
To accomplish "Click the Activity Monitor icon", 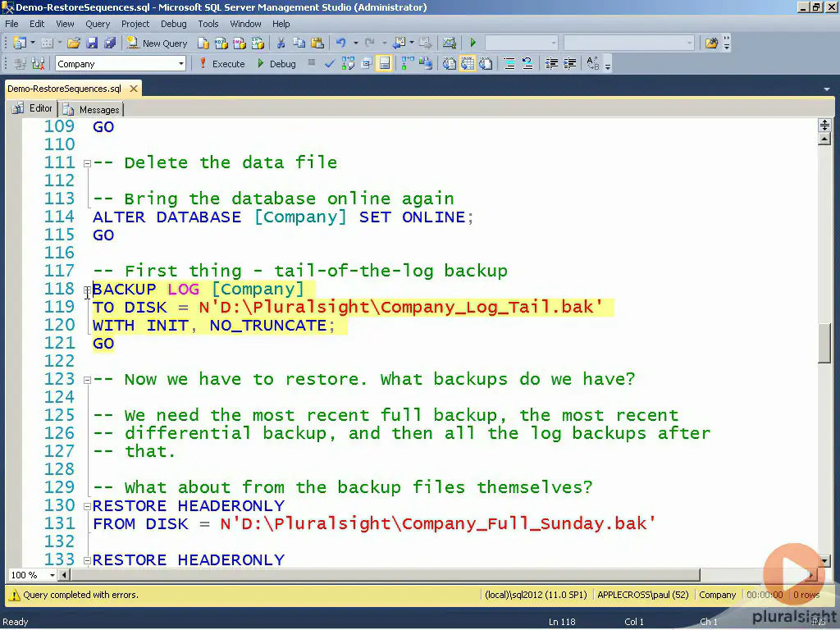I will point(449,43).
